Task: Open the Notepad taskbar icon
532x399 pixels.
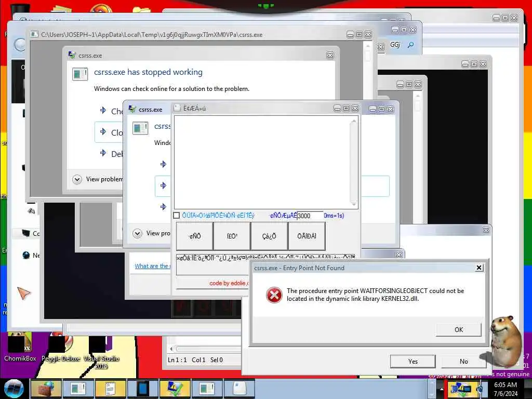Action: point(110,389)
